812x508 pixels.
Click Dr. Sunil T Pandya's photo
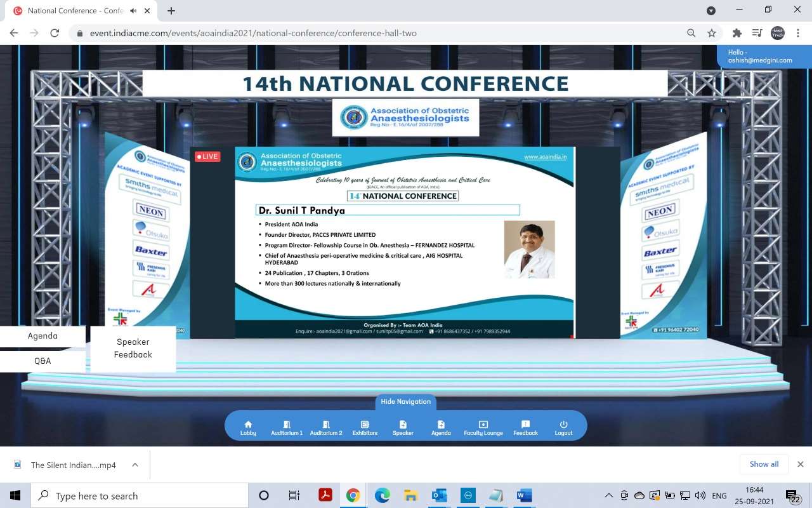529,250
